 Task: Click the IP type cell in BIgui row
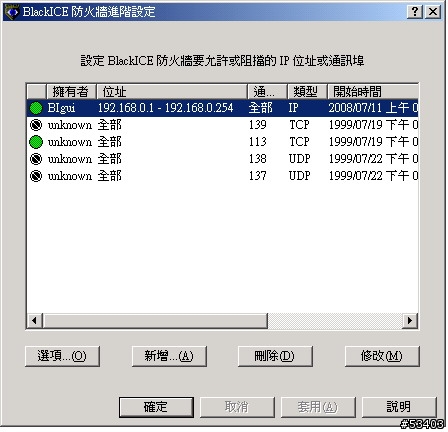coord(293,108)
